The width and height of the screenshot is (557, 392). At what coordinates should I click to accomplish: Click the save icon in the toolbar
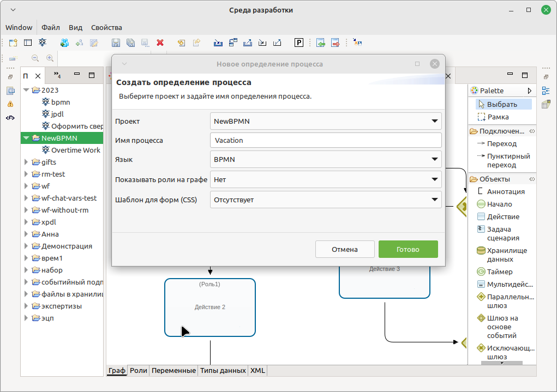point(116,43)
